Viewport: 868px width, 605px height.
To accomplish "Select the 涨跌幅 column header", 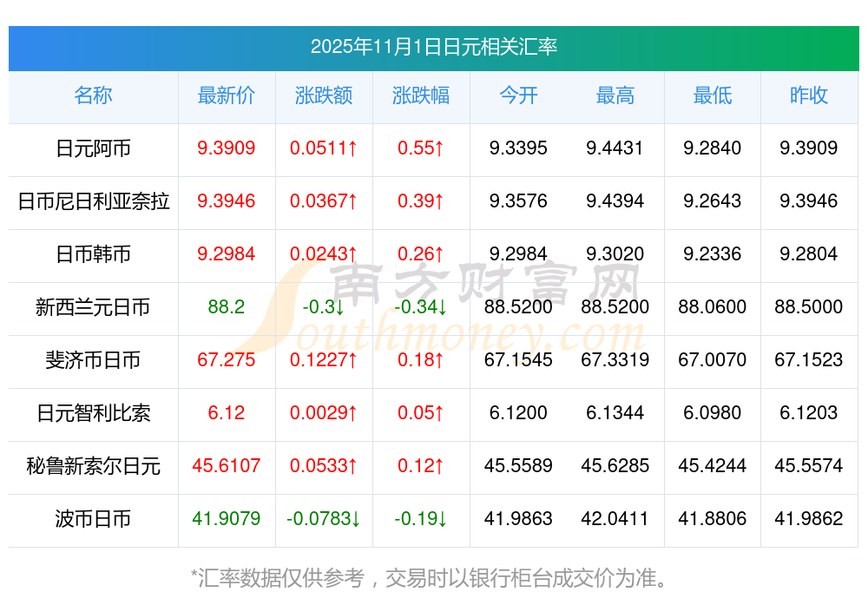I will 421,96.
